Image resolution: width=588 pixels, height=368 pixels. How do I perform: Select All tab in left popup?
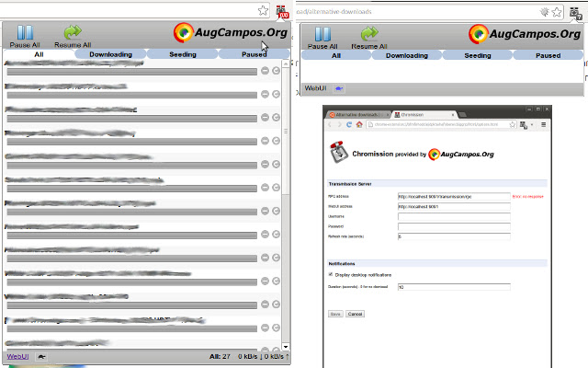coord(39,54)
